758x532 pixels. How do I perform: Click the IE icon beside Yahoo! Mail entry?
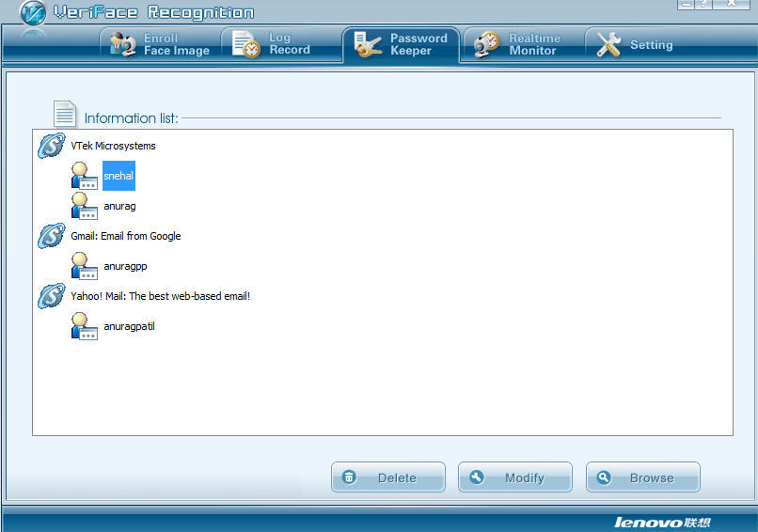coord(51,297)
